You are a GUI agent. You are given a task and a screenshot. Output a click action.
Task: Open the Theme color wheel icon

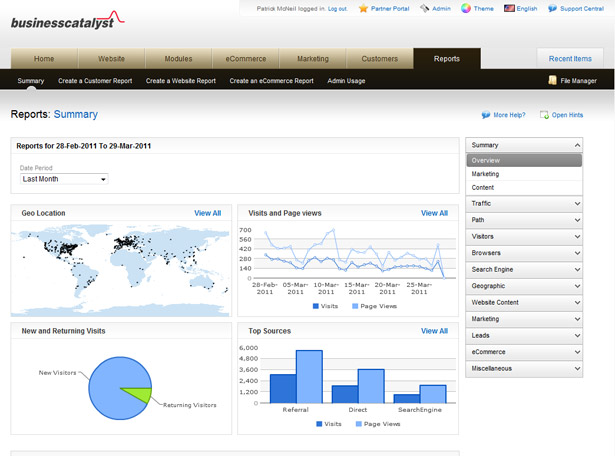click(x=466, y=8)
